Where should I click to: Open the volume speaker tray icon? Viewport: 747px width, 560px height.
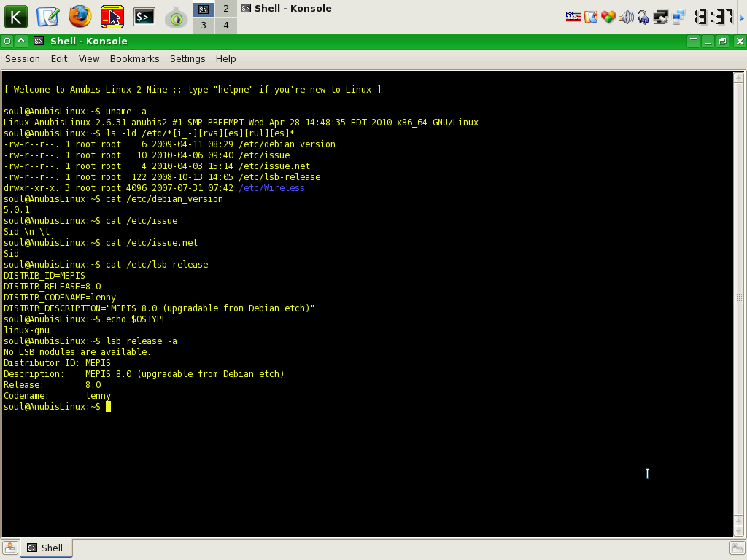coord(626,17)
